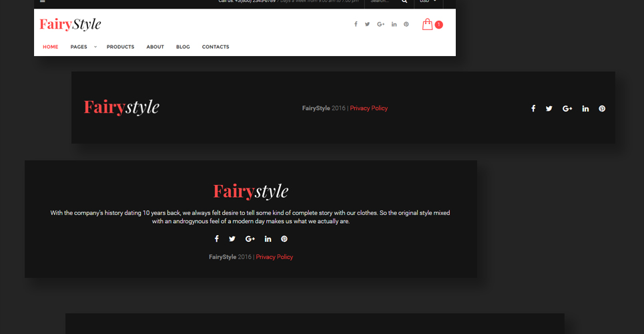Click the LinkedIn icon below the company description
This screenshot has height=334, width=644.
(x=268, y=238)
